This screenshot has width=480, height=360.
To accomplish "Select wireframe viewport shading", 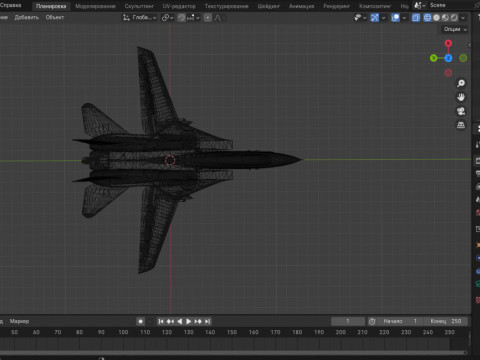I will coord(427,18).
